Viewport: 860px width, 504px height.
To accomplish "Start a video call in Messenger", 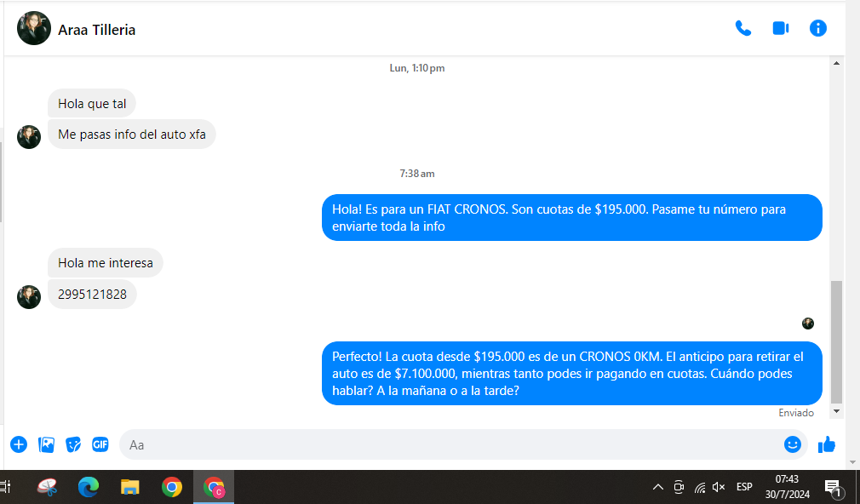I will click(781, 28).
